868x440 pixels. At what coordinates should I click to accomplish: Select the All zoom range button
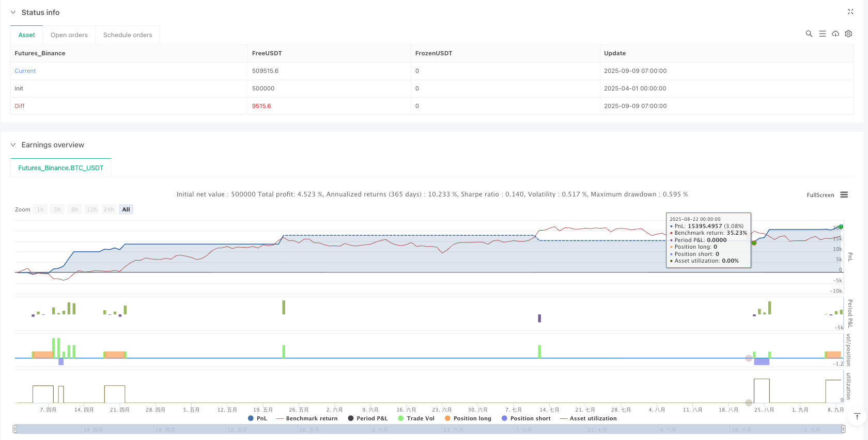coord(126,209)
